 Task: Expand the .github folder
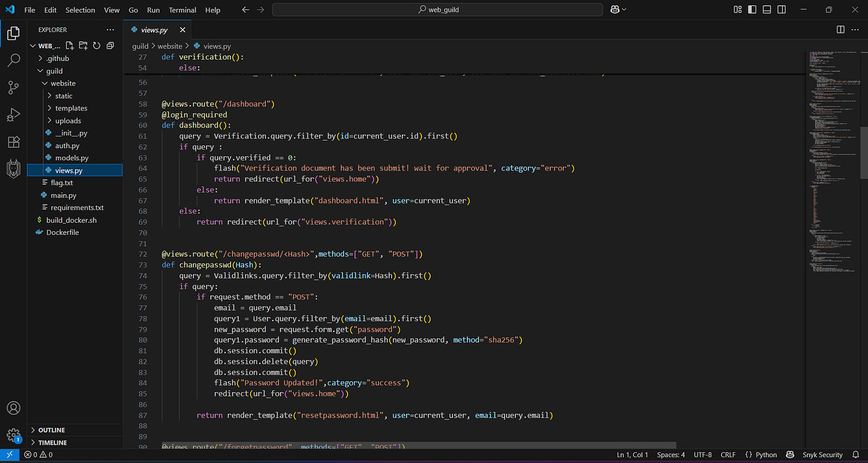(57, 58)
